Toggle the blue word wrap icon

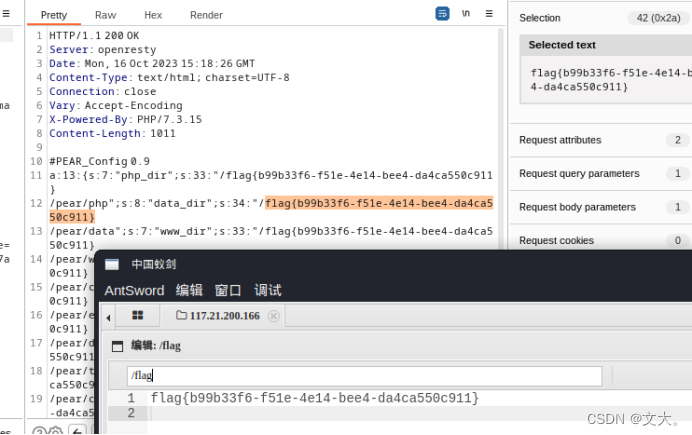442,14
